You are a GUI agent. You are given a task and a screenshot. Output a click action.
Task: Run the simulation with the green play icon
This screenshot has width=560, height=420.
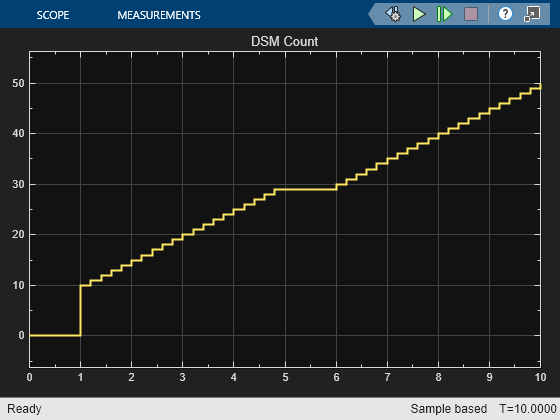pyautogui.click(x=419, y=14)
